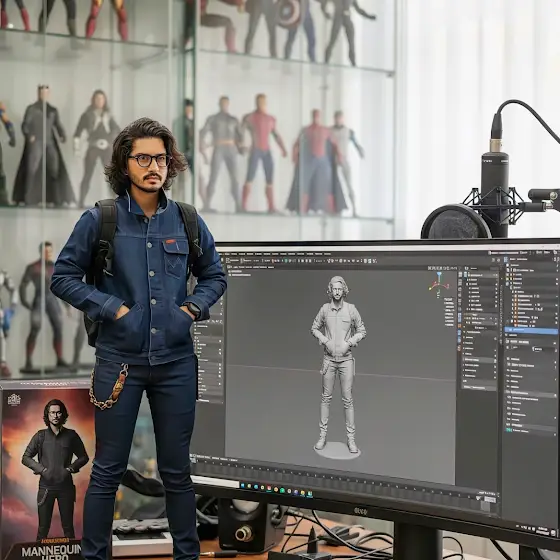The height and width of the screenshot is (560, 560).
Task: Open the red app icon on taskbar
Action: pyautogui.click(x=269, y=489)
